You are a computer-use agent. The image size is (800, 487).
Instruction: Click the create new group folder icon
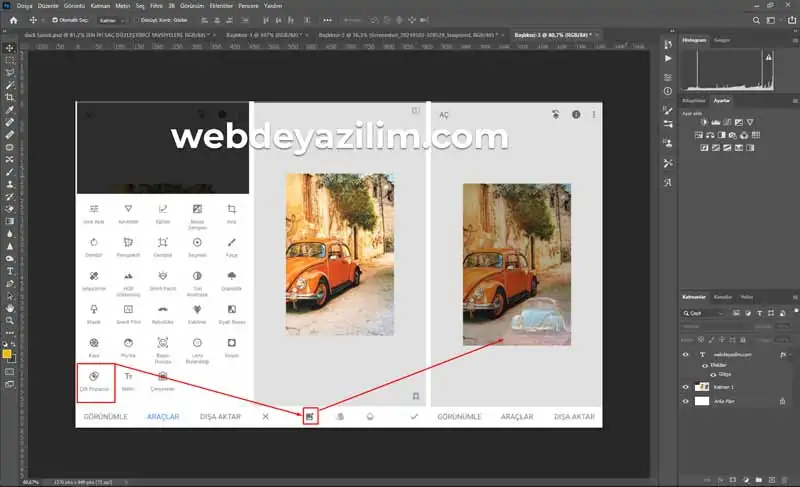[x=759, y=480]
